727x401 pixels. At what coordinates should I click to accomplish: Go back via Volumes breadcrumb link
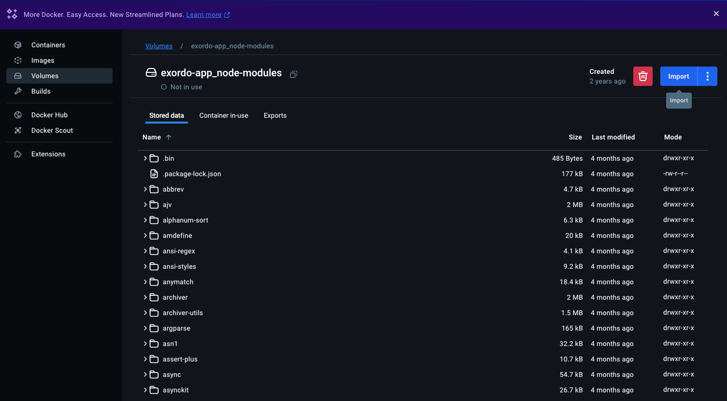[159, 46]
